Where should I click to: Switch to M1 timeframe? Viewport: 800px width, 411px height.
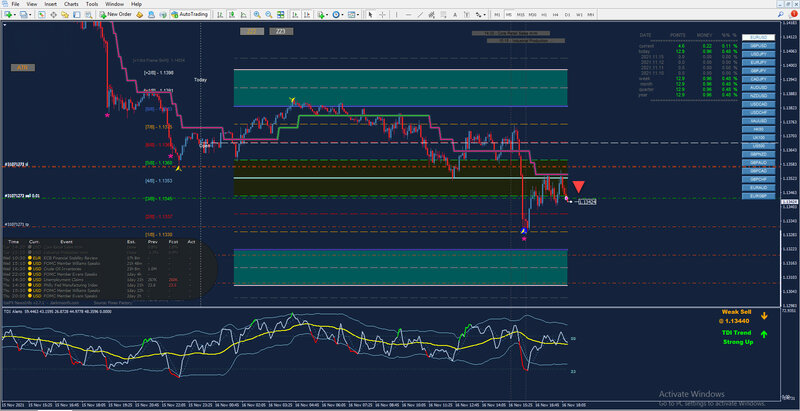pyautogui.click(x=497, y=15)
